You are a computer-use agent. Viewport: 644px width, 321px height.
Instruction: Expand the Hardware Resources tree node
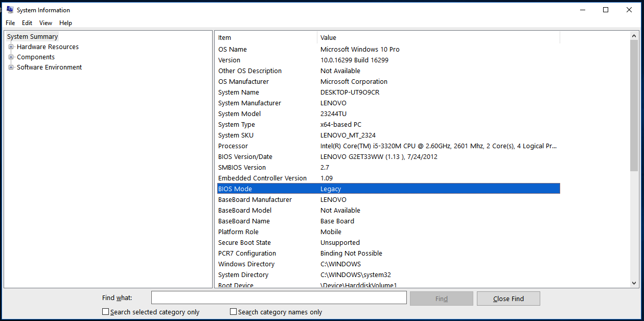[x=11, y=47]
